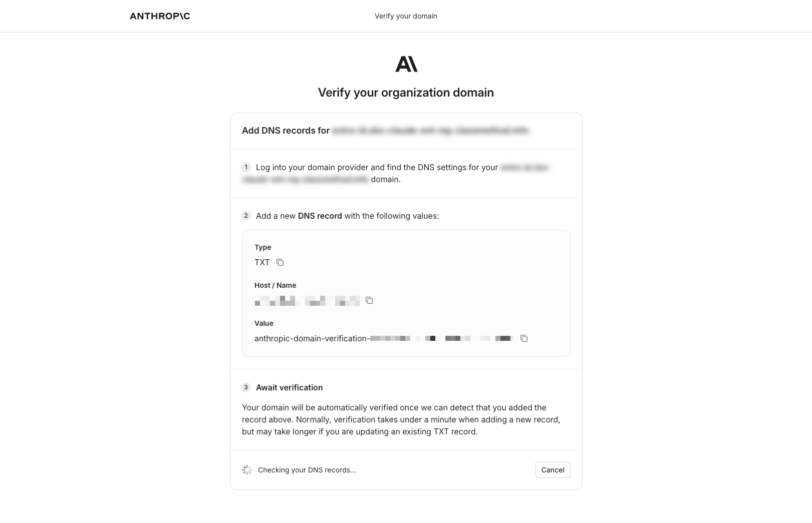Click the anthropic-domain-verification value text
Screen dimensions: 812x523
[383, 338]
